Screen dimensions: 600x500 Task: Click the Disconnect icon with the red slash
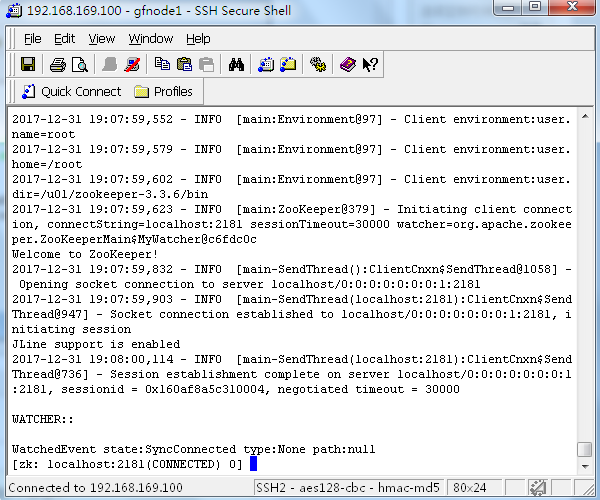click(x=132, y=64)
